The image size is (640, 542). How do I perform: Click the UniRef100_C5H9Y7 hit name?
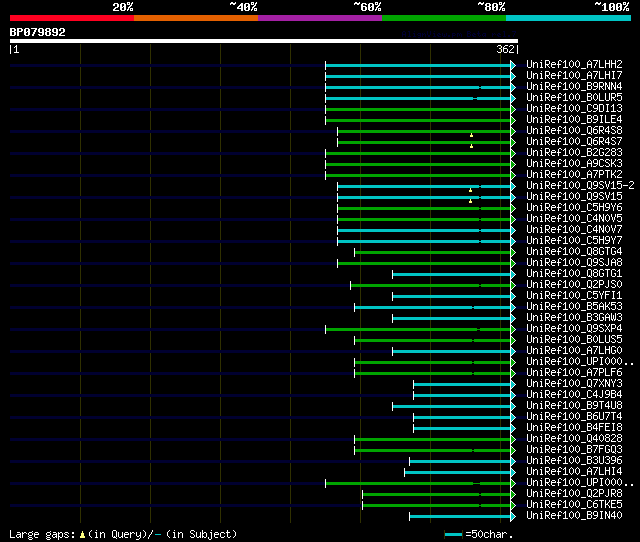pyautogui.click(x=574, y=240)
